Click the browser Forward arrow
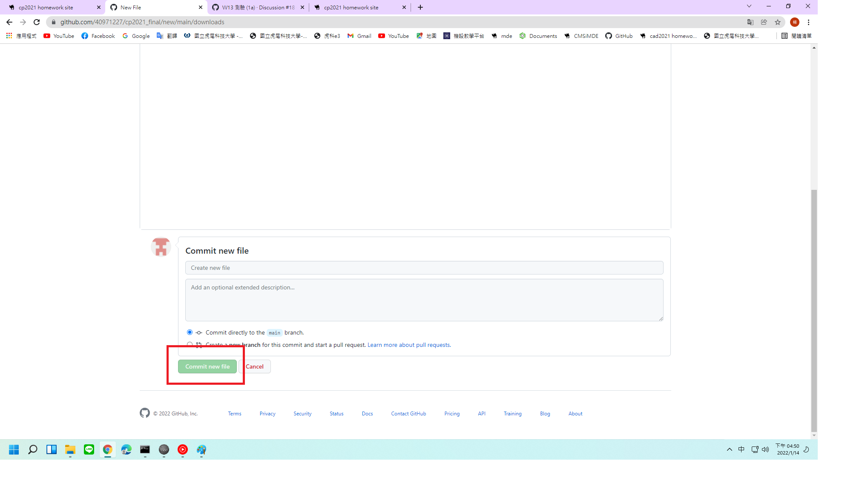This screenshot has width=868, height=492. pyautogui.click(x=23, y=22)
